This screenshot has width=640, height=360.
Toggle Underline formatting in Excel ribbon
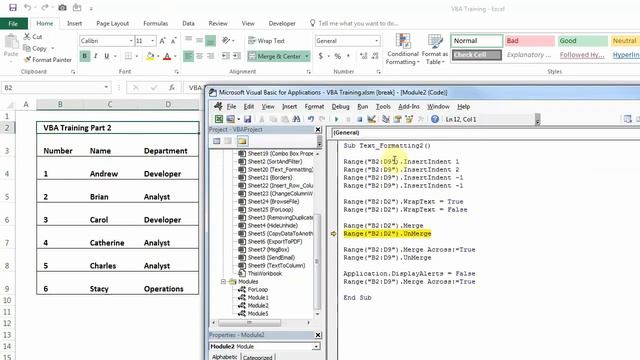pos(107,56)
